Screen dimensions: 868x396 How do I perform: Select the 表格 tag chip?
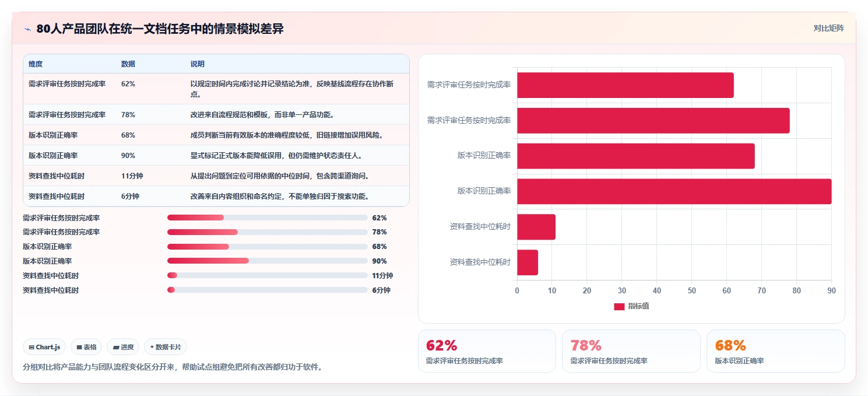tap(86, 347)
